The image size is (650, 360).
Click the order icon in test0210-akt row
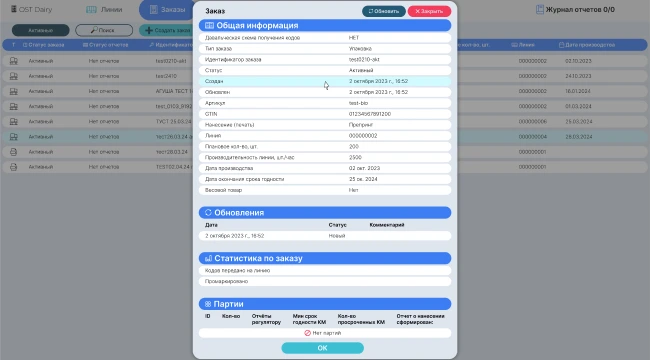14,61
